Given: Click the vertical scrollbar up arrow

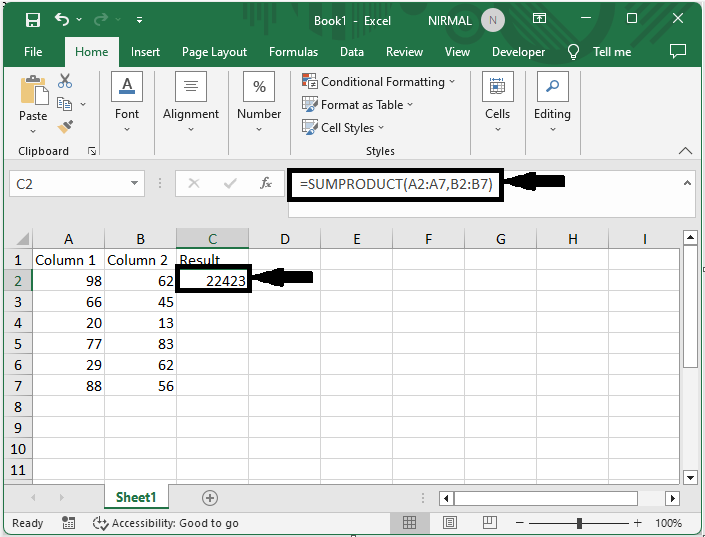Looking at the screenshot, I should coord(690,237).
